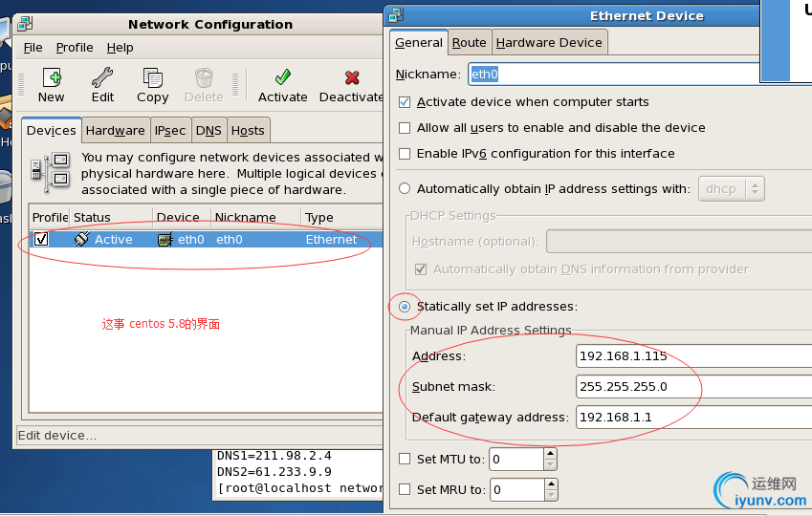Switch to the IPsec tab
This screenshot has width=812, height=516.
point(170,130)
